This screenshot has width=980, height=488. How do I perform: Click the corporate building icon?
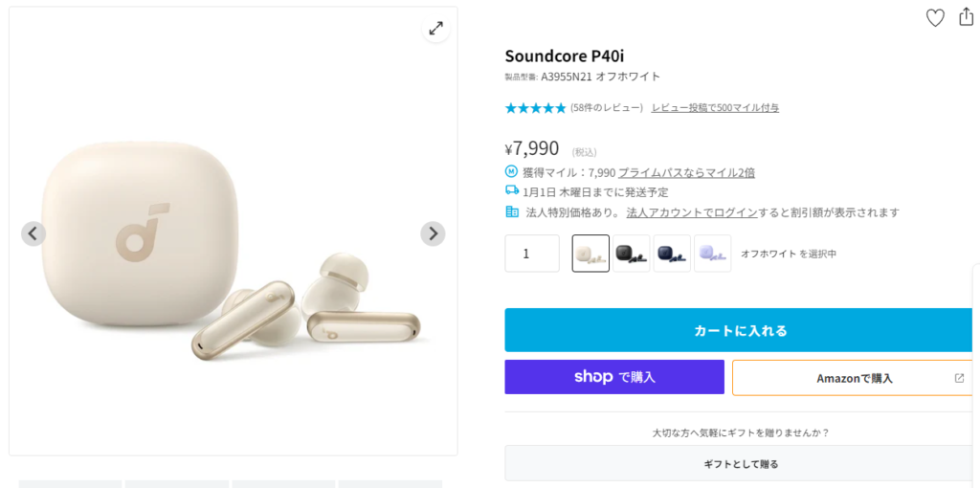(511, 212)
